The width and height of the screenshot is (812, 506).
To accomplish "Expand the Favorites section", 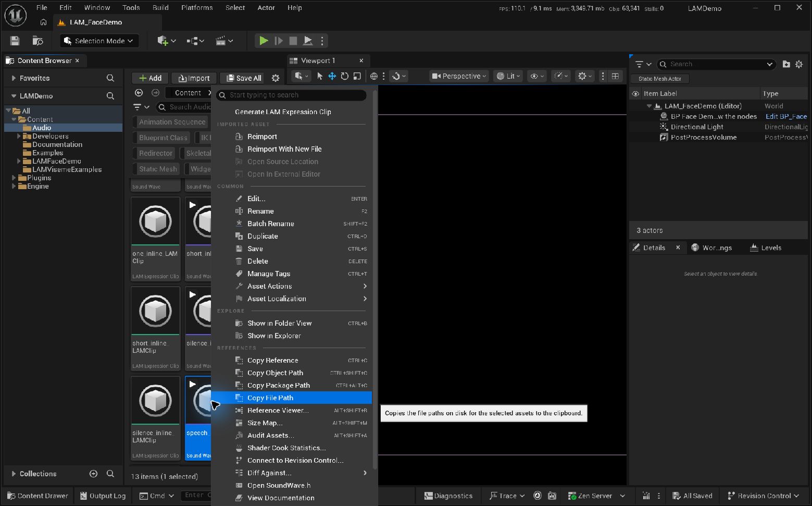I will pyautogui.click(x=14, y=78).
